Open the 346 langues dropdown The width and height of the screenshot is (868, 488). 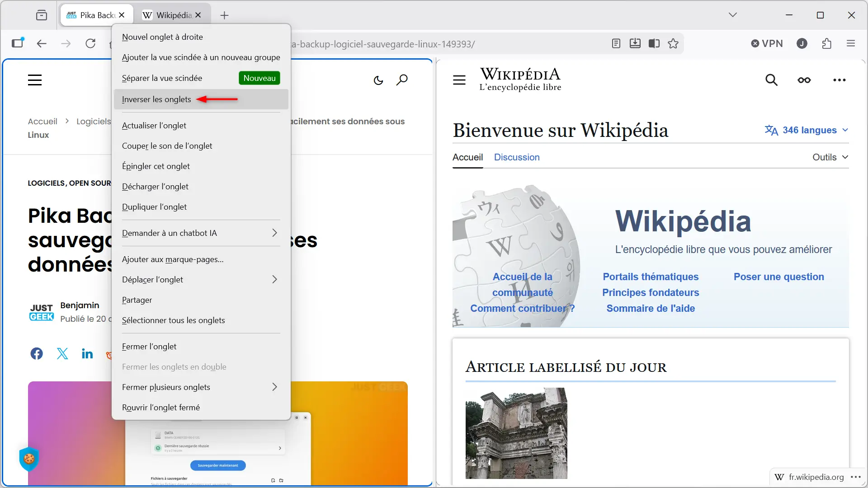click(x=807, y=130)
